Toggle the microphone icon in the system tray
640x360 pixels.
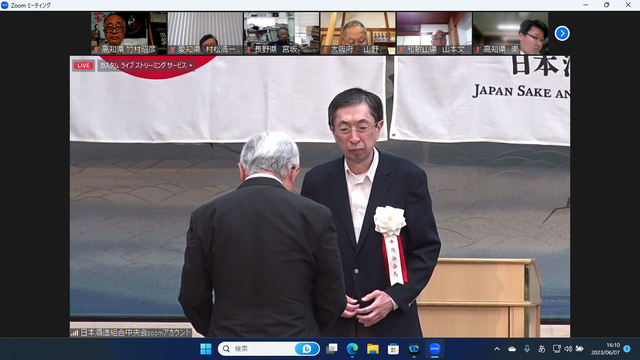point(527,349)
